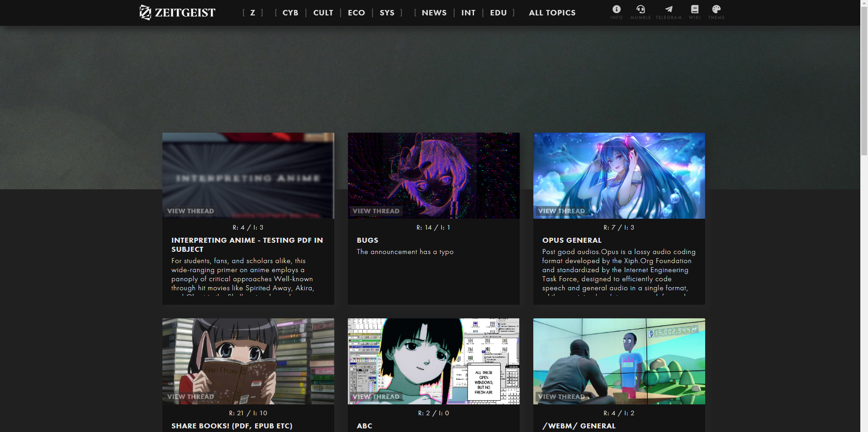Open the Mumble headset icon

(x=640, y=9)
